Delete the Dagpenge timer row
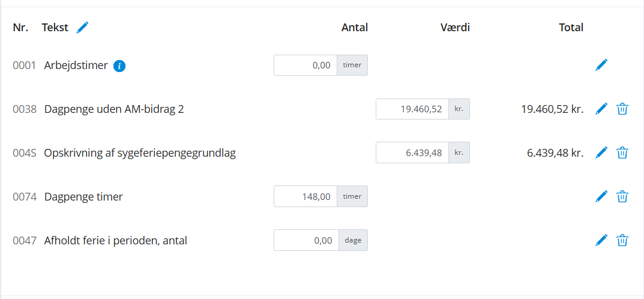Image resolution: width=644 pixels, height=299 pixels. (x=622, y=196)
